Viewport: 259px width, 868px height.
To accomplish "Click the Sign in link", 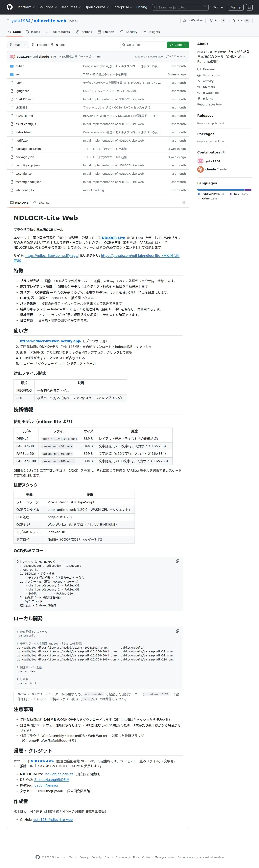I will [218, 7].
